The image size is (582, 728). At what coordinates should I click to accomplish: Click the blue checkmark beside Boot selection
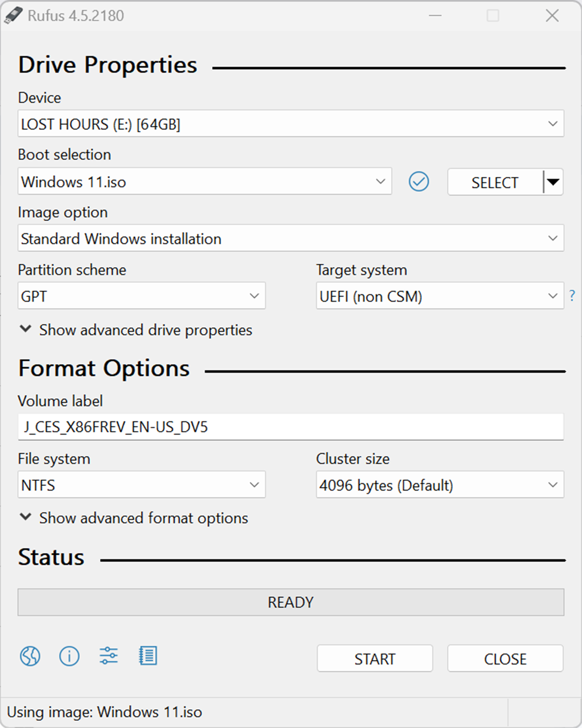coord(419,182)
